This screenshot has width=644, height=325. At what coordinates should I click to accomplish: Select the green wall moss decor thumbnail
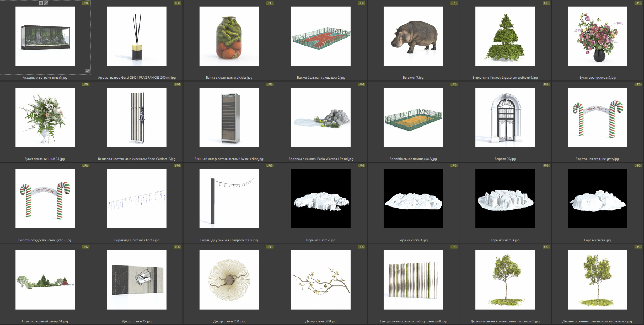point(413,280)
